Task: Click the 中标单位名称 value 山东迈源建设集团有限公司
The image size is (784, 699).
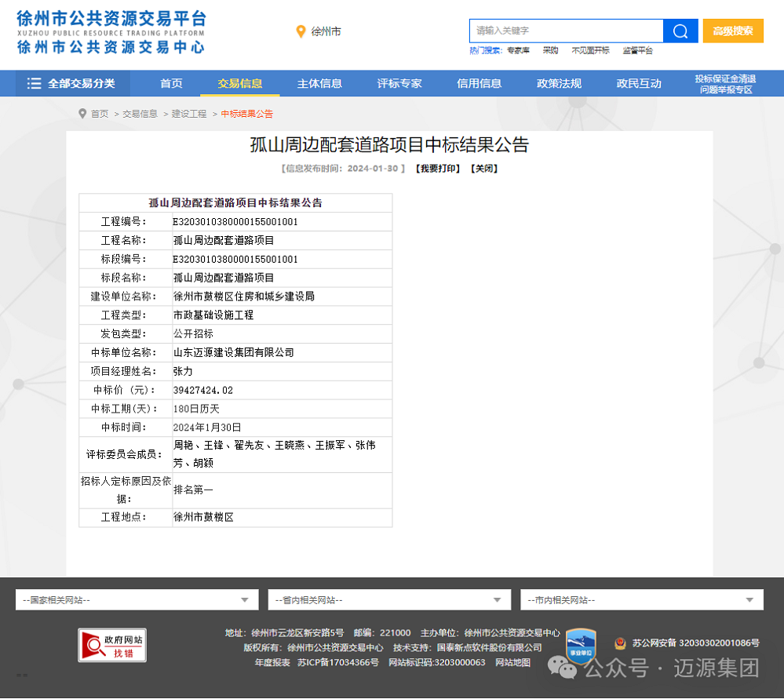Action: point(234,352)
